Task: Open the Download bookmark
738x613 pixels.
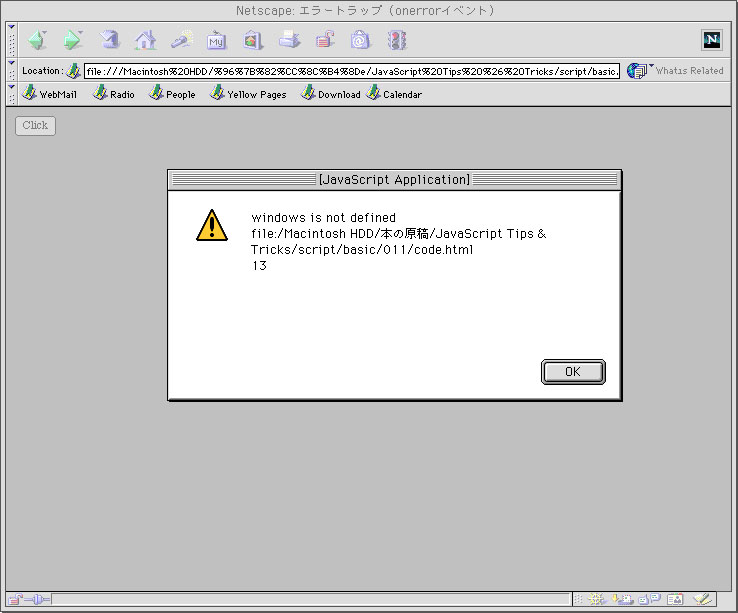Action: (x=331, y=93)
